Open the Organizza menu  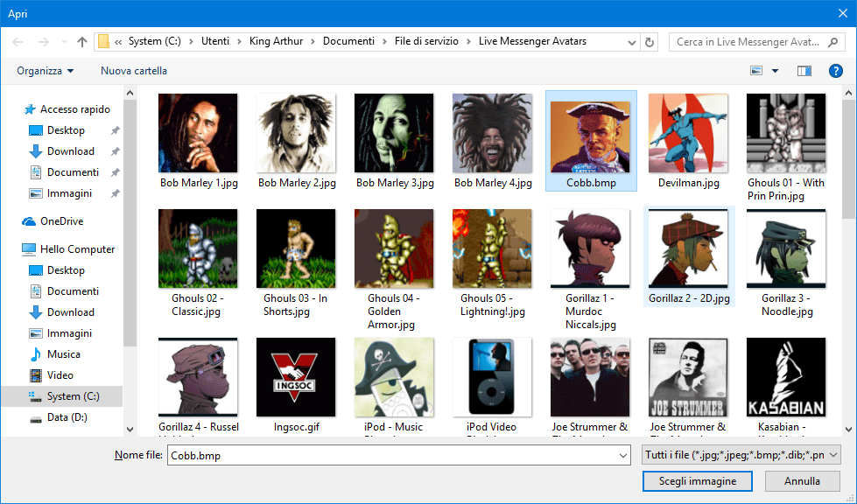(46, 71)
